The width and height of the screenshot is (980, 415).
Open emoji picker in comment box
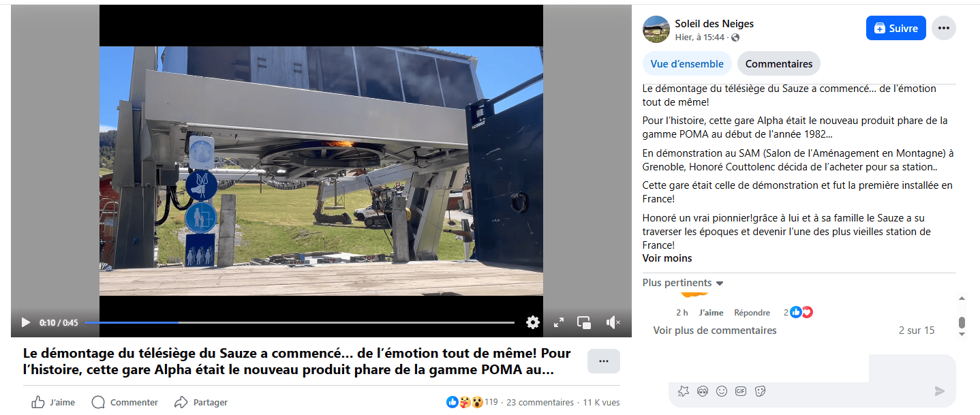point(722,391)
